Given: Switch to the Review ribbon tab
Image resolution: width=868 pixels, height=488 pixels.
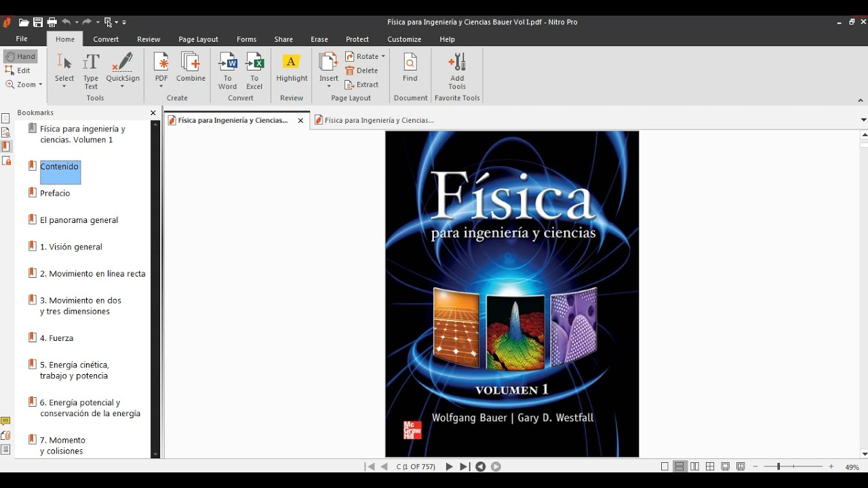Looking at the screenshot, I should pyautogui.click(x=149, y=39).
